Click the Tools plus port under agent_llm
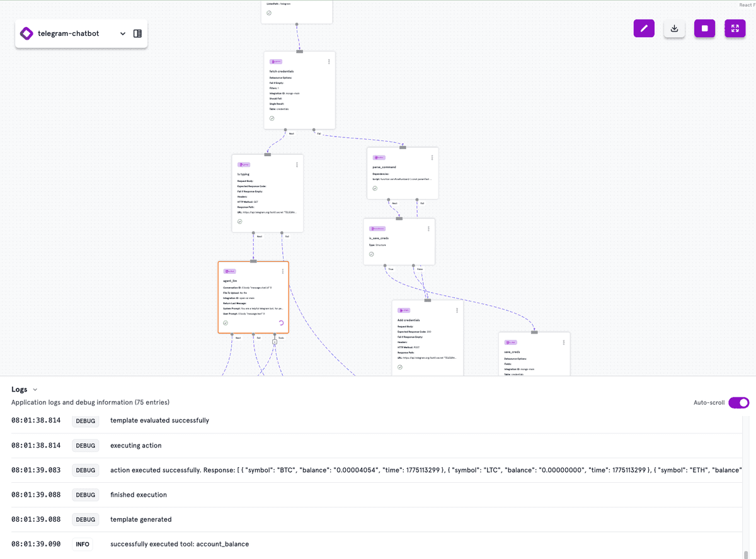 (x=275, y=341)
